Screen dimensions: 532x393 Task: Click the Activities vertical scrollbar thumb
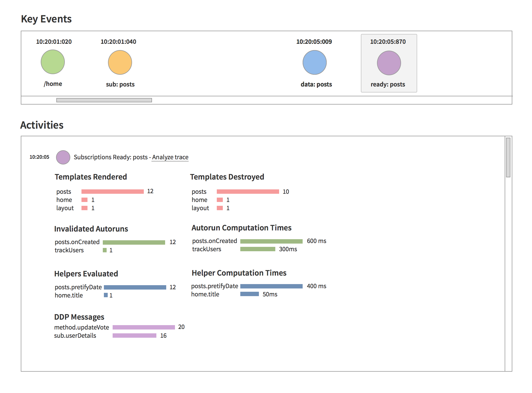point(508,158)
